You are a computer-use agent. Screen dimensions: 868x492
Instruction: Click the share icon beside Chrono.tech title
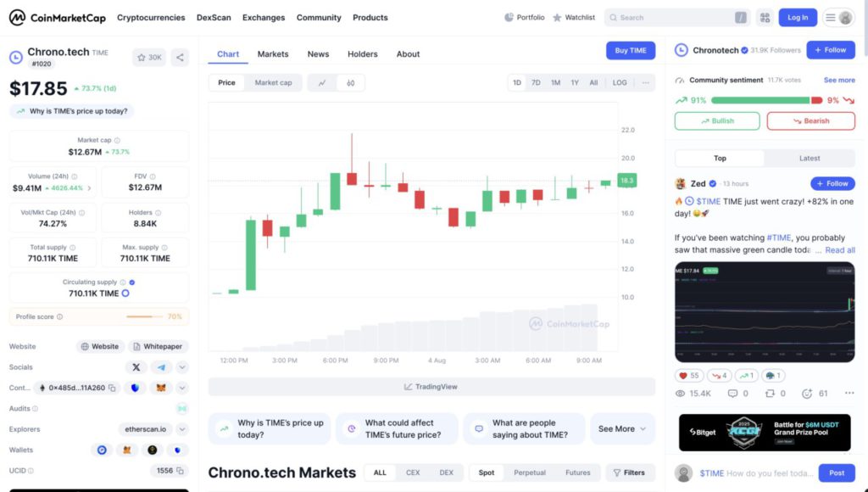[180, 58]
